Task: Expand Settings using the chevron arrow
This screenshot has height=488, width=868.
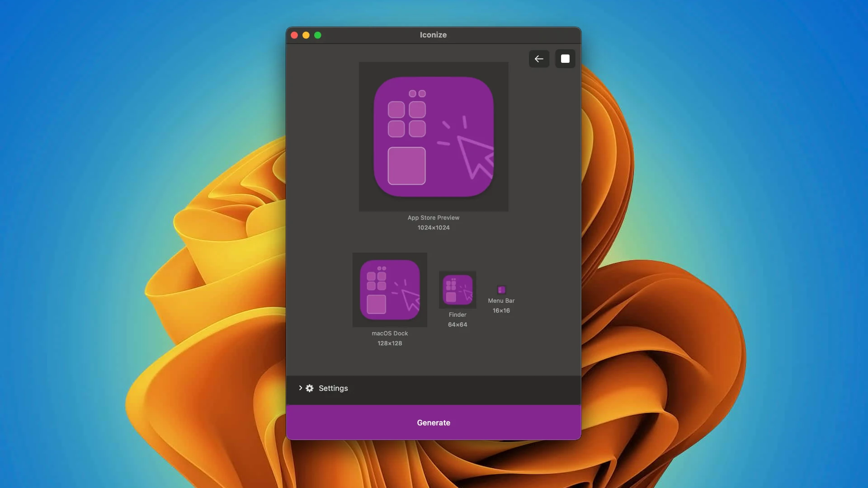Action: 300,388
